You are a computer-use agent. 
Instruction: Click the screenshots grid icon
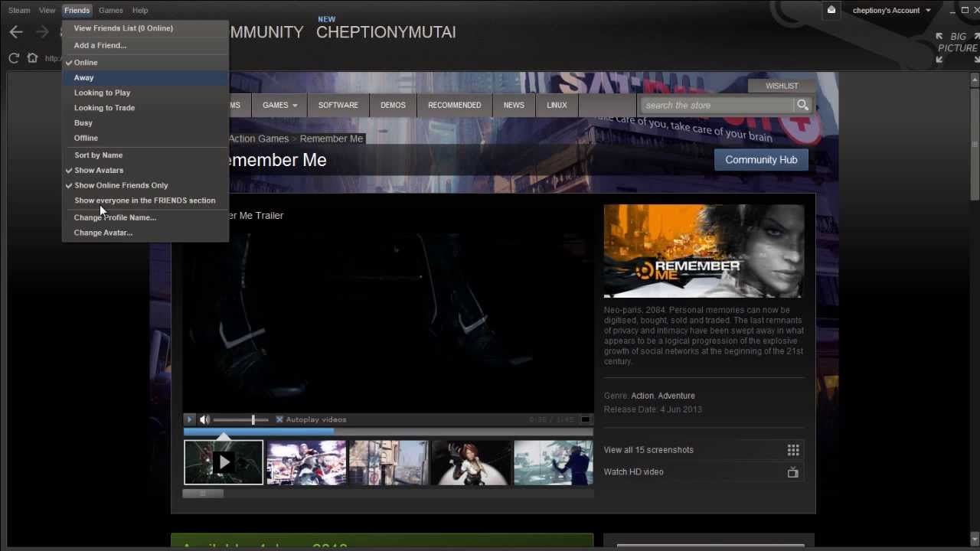click(793, 450)
